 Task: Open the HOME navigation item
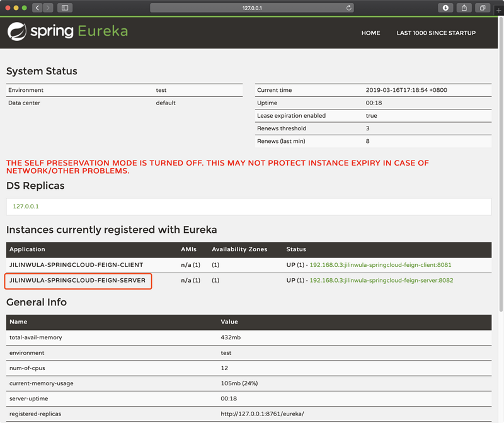[370, 33]
